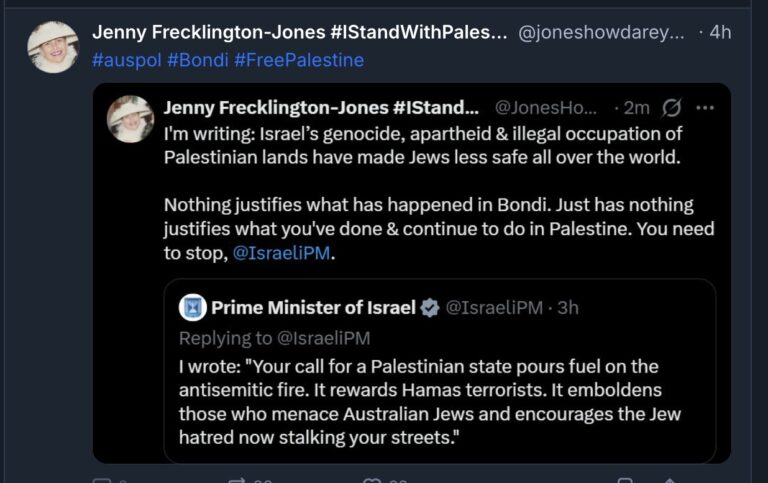Click the 3h timestamp on Israel PM post
This screenshot has width=768, height=483.
point(567,308)
